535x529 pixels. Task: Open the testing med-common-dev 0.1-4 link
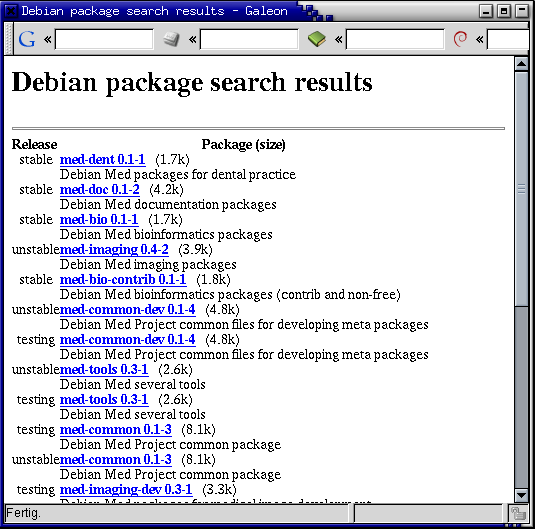click(128, 340)
